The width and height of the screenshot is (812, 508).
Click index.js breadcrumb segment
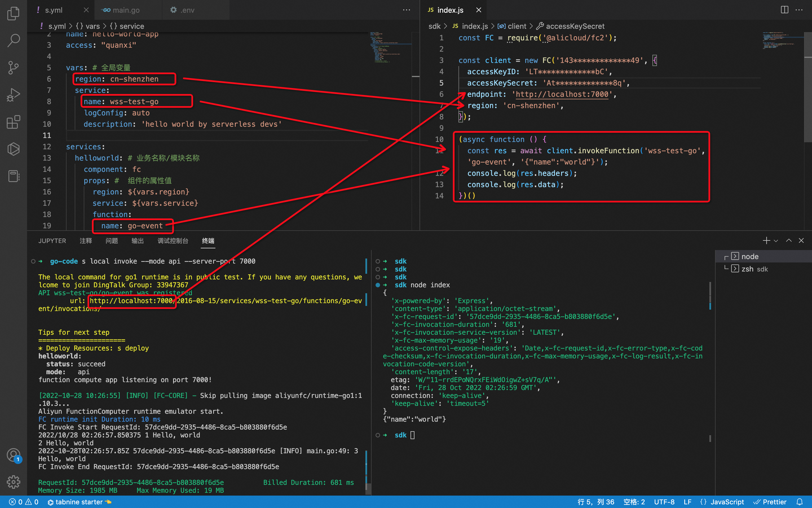point(475,26)
